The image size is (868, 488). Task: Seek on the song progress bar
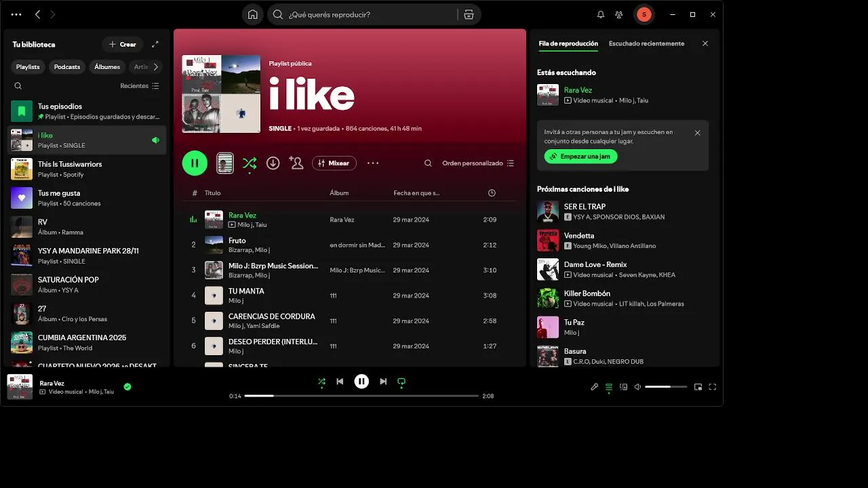[x=361, y=396]
